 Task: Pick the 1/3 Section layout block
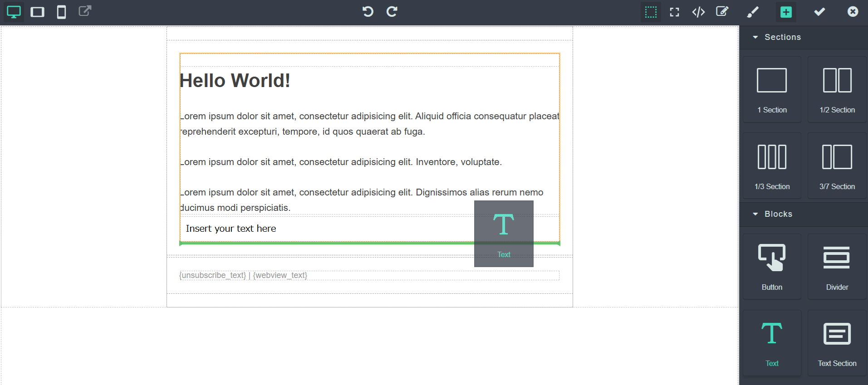pyautogui.click(x=772, y=166)
